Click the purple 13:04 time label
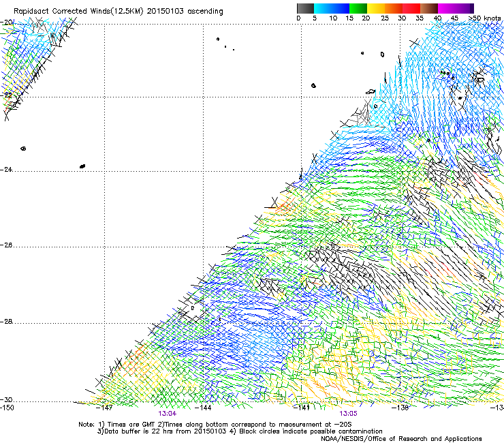 tap(167, 414)
